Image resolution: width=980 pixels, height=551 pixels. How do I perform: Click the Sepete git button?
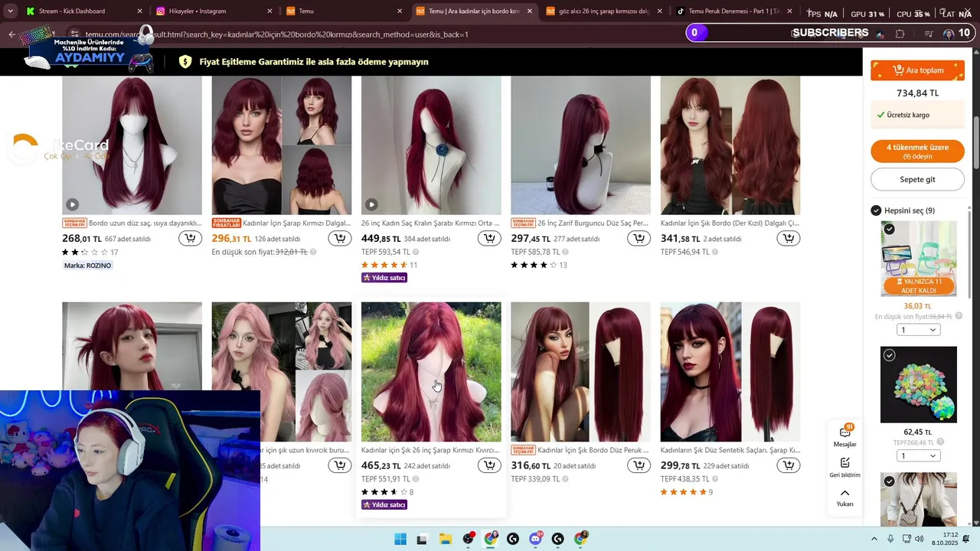pyautogui.click(x=917, y=179)
